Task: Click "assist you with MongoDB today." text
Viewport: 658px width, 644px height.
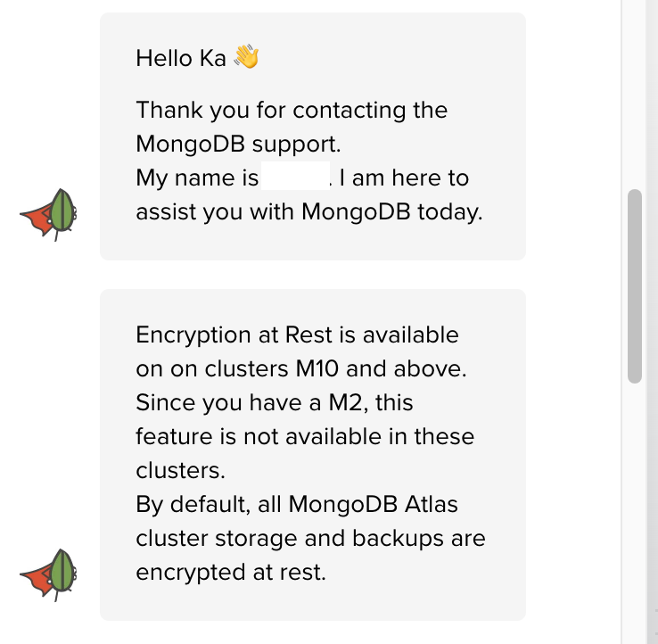Action: click(308, 212)
